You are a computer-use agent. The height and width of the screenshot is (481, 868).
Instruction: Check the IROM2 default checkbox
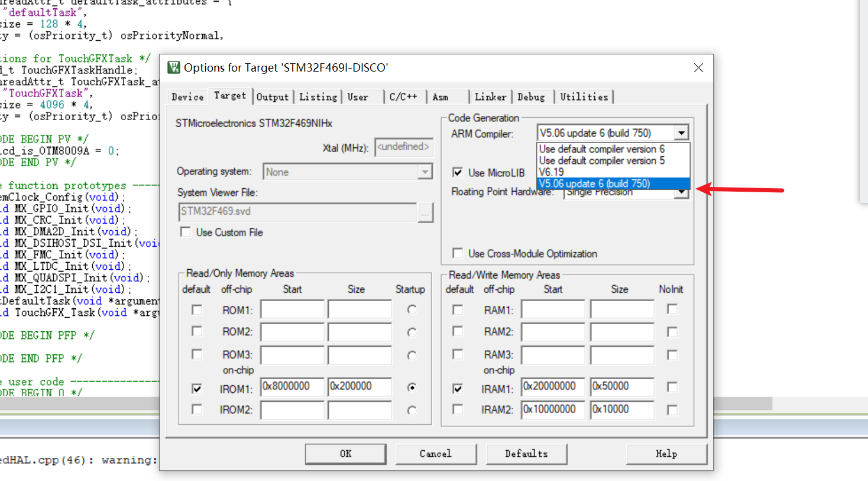[x=197, y=409]
